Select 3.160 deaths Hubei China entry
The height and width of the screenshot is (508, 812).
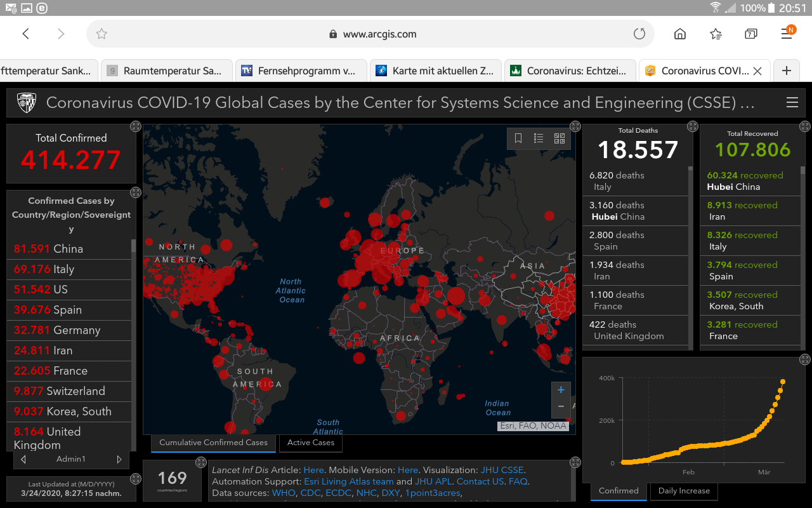tap(635, 211)
